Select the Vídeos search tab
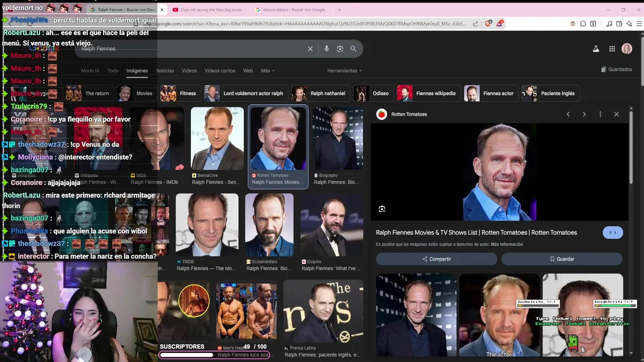Image resolution: width=644 pixels, height=362 pixels. 189,71
